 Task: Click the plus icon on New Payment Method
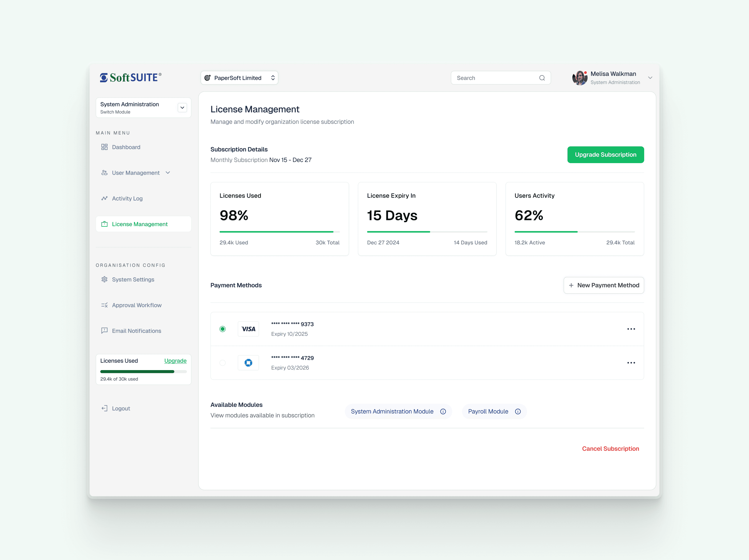click(x=571, y=285)
